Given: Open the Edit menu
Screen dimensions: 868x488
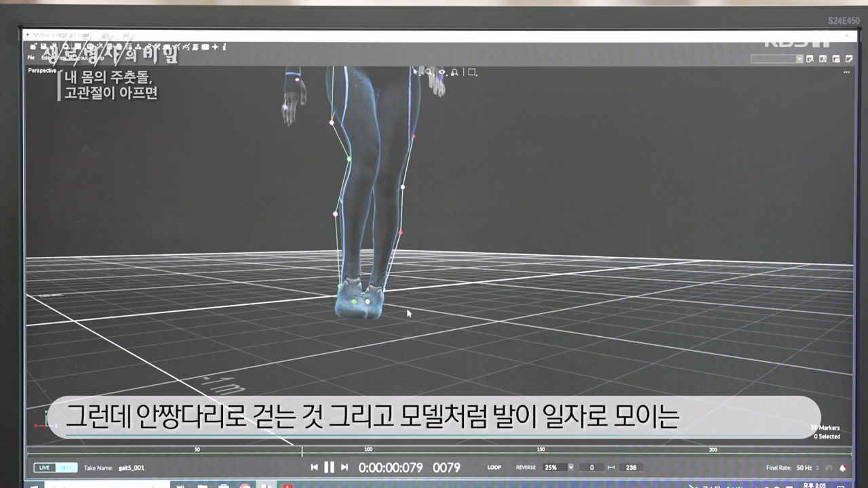Looking at the screenshot, I should pyautogui.click(x=45, y=58).
